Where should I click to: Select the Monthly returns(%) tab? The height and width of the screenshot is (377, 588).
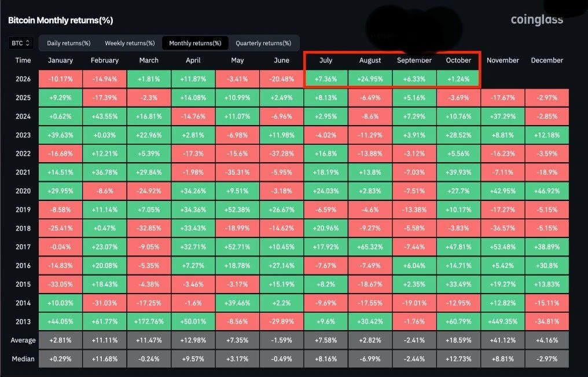tap(195, 43)
